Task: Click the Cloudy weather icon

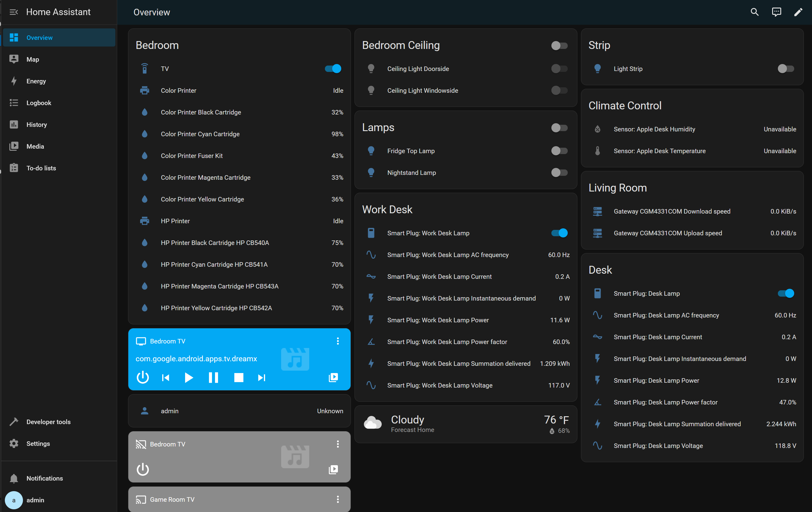Action: tap(373, 423)
